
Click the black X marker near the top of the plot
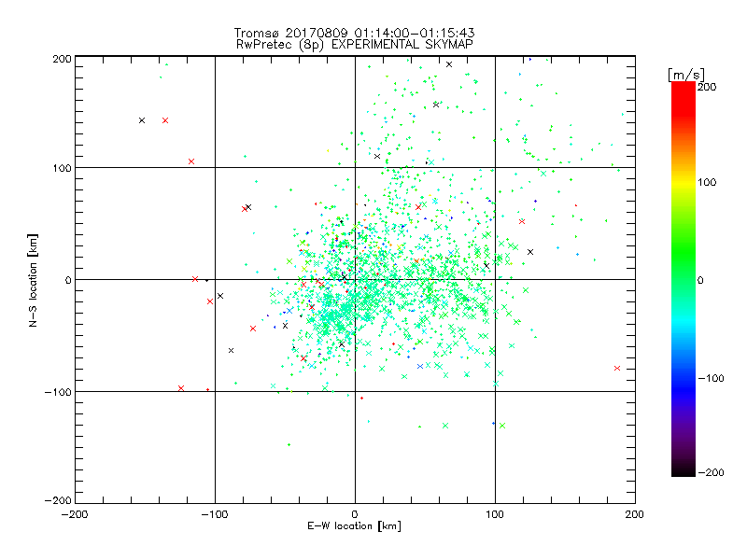pos(449,64)
